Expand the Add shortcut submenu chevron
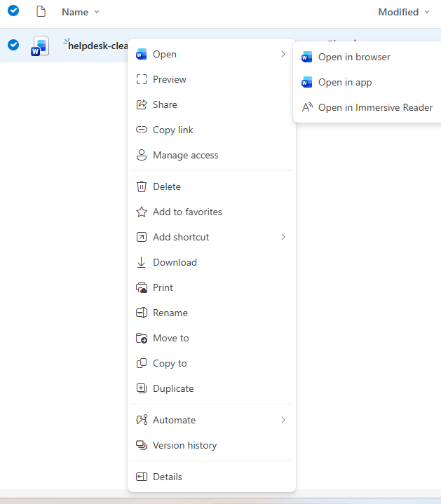The image size is (441, 504). [283, 237]
